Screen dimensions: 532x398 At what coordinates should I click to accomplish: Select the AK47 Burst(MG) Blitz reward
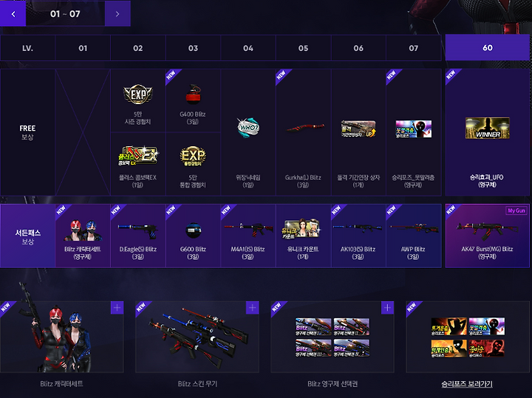[x=487, y=236]
